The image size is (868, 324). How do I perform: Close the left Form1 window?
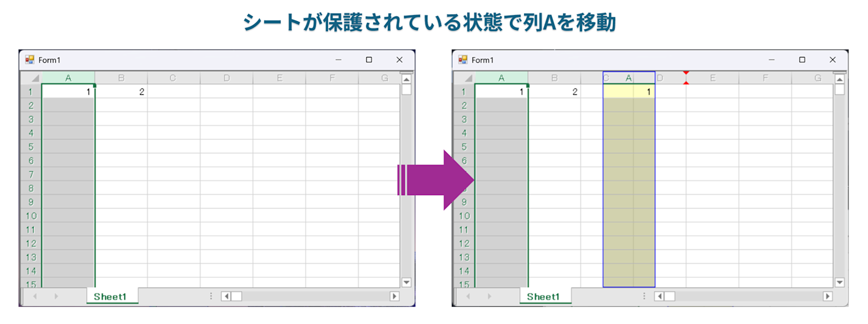(399, 60)
